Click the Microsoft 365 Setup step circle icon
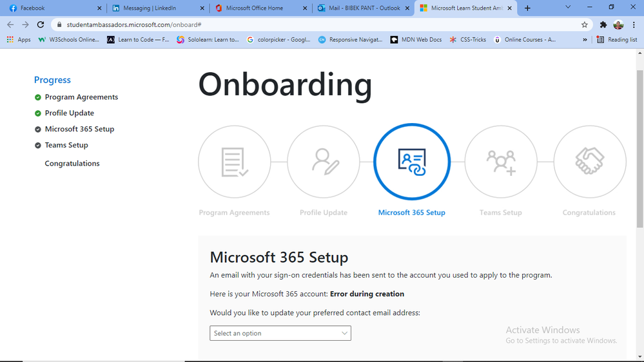Image resolution: width=644 pixels, height=362 pixels. coord(412,162)
